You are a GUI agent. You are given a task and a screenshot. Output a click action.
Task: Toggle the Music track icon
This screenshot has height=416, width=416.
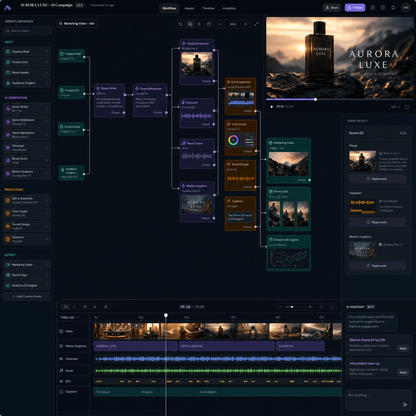pyautogui.click(x=61, y=370)
